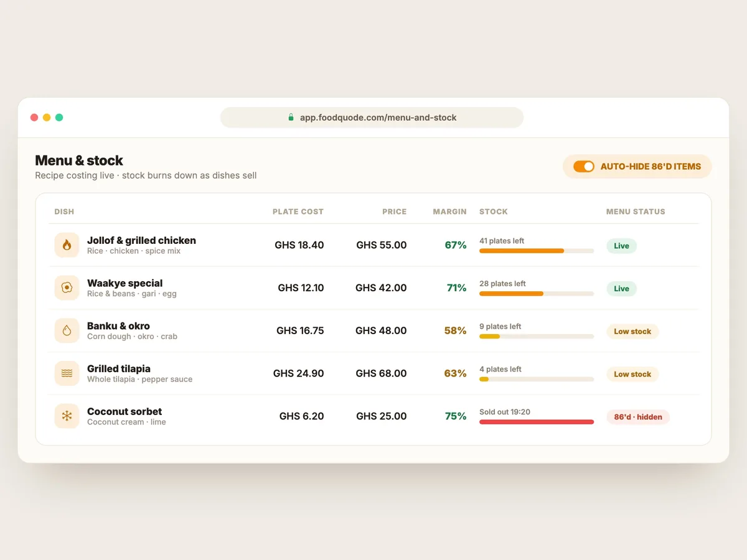Click the Menu Status column header
This screenshot has height=560, width=747.
point(636,212)
